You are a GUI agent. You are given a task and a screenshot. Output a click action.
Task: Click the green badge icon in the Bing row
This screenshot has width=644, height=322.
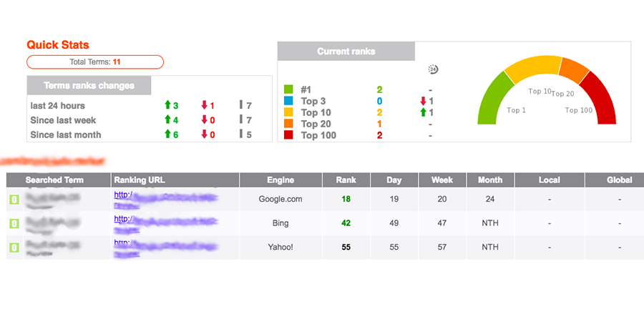[x=13, y=223]
